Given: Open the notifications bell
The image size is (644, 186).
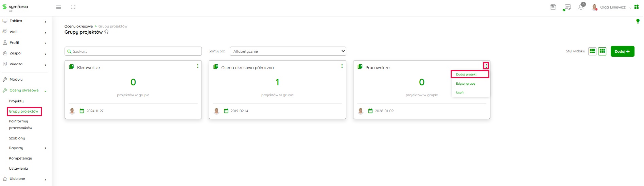Looking at the screenshot, I should tap(581, 7).
